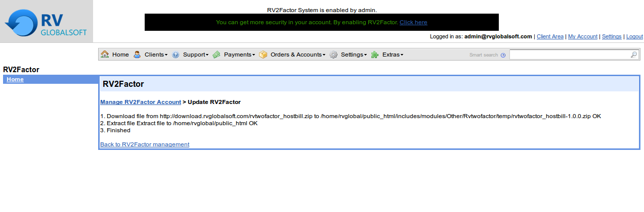Viewport: 644px width, 212px height.
Task: Go back to RV2Factor management
Action: (x=145, y=144)
